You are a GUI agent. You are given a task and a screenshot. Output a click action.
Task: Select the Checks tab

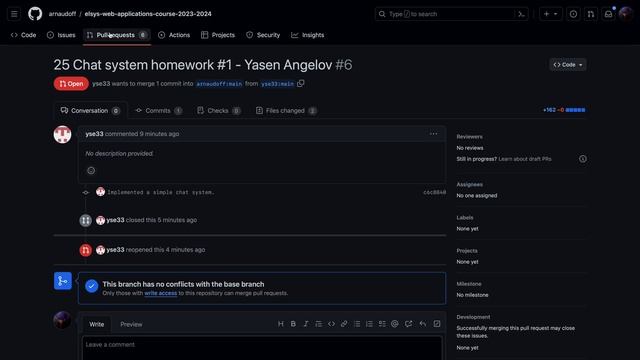218,111
